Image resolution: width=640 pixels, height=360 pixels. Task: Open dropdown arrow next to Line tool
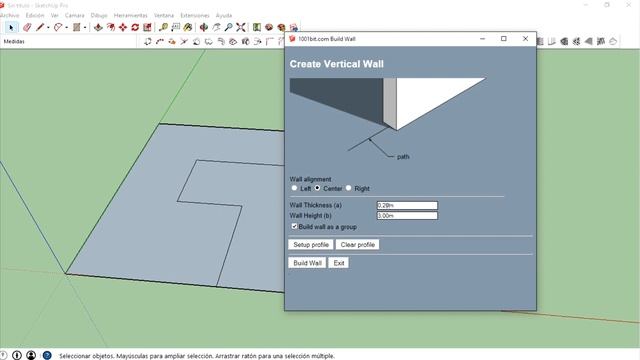tap(48, 28)
